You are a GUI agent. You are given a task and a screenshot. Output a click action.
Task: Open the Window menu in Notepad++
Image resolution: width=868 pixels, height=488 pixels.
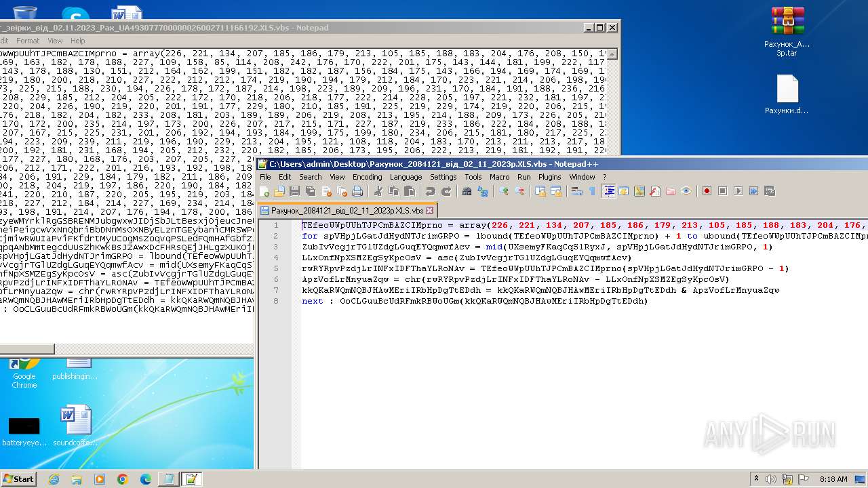(x=582, y=177)
